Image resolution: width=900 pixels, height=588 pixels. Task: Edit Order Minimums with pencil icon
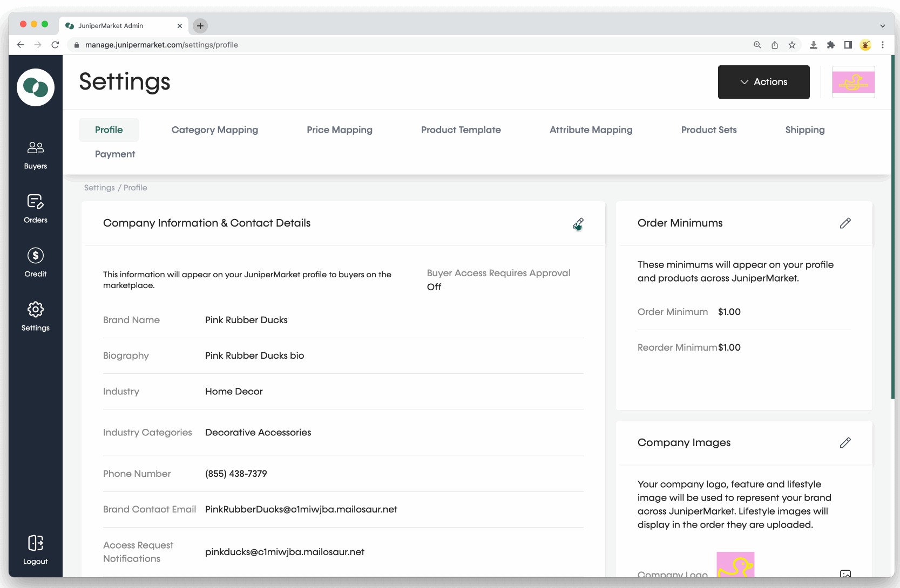pyautogui.click(x=845, y=223)
